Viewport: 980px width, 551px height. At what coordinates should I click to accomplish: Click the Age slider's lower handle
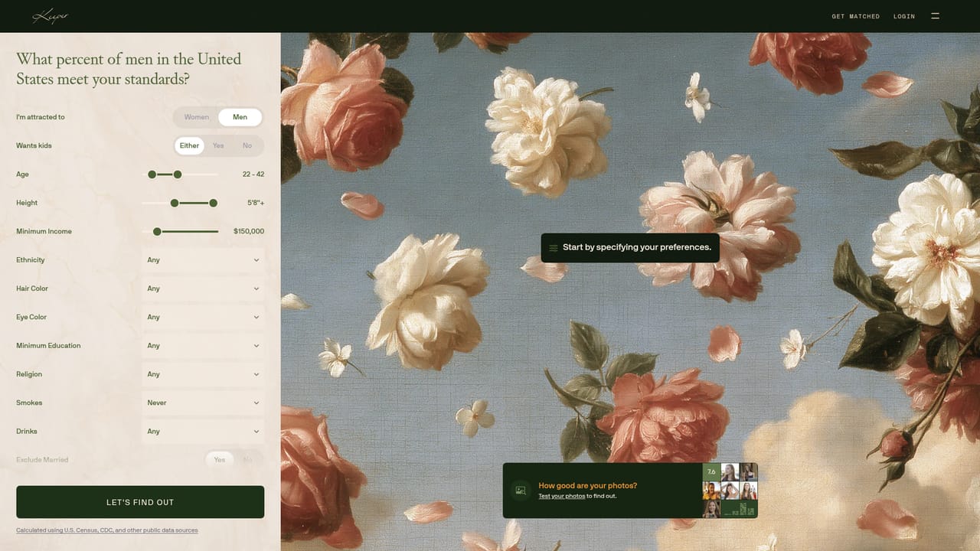(x=152, y=174)
